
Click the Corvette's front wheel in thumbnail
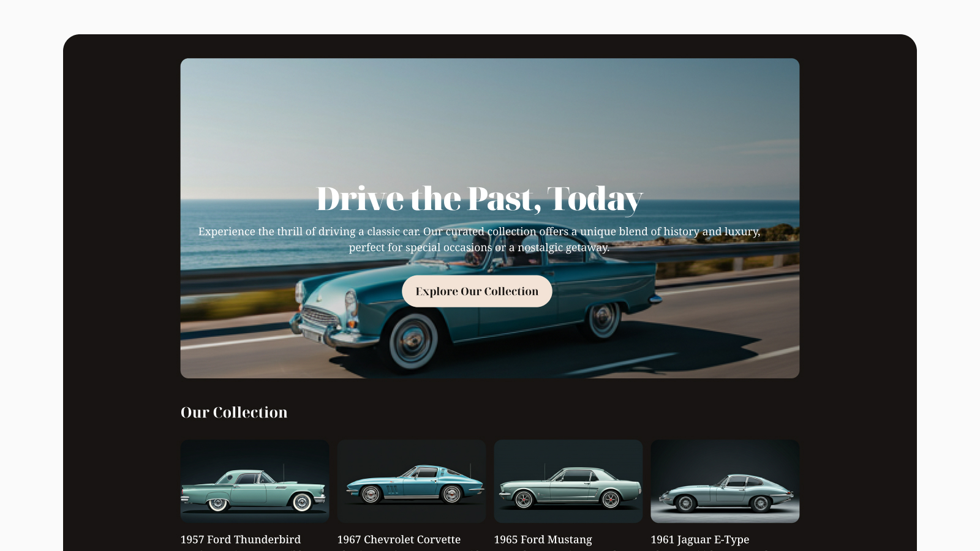(371, 494)
